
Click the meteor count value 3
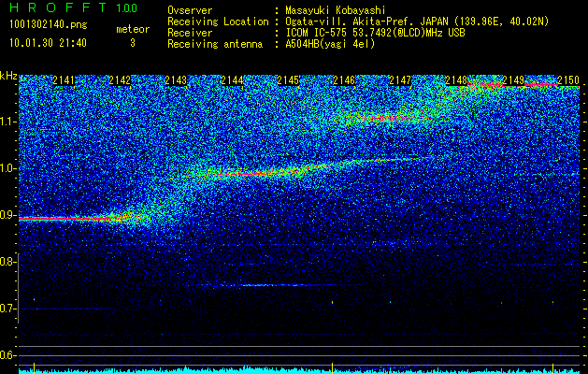click(133, 43)
